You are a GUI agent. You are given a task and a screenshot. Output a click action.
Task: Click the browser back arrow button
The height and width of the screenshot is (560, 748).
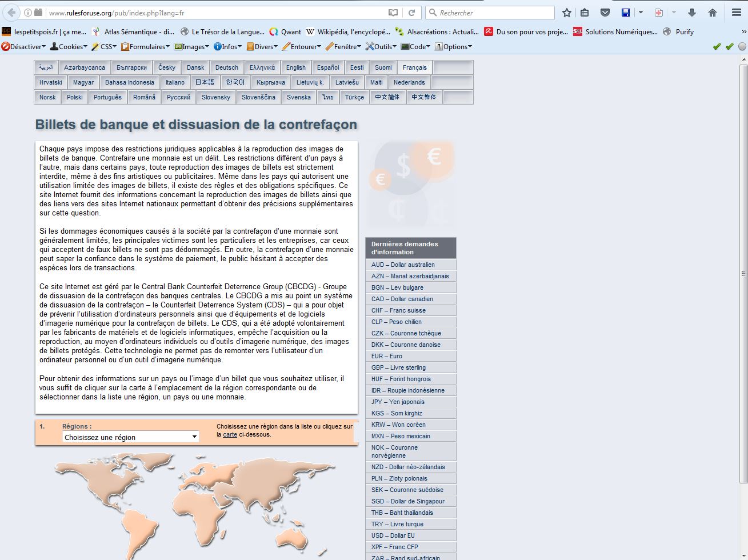[x=11, y=13]
